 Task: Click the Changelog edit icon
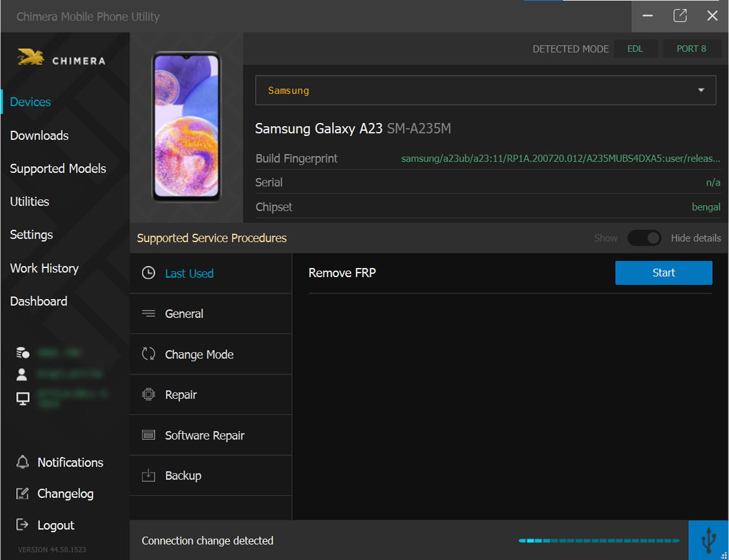point(23,494)
